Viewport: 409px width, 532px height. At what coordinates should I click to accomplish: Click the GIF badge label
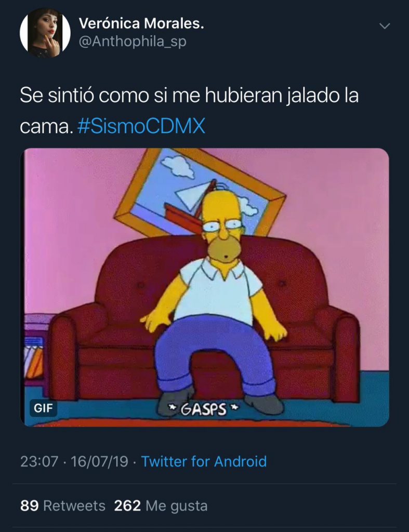pyautogui.click(x=44, y=408)
